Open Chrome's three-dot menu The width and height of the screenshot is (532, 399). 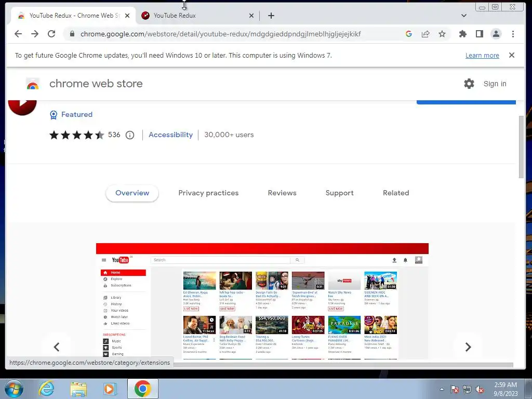(x=513, y=34)
